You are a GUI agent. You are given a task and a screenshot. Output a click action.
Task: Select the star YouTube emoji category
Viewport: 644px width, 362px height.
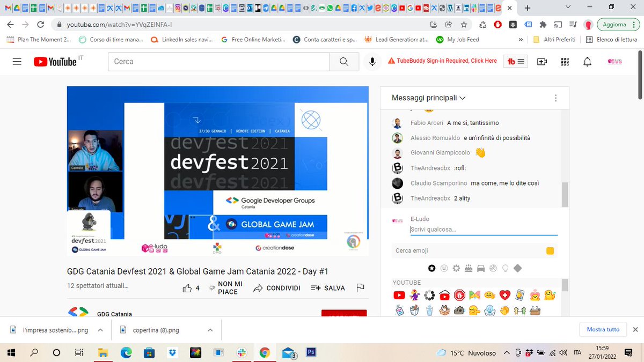(431, 268)
